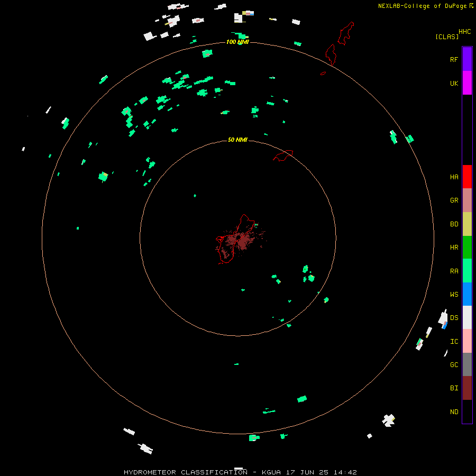The image size is (476, 476).
Task: Select the GC gray legend swatch
Action: [x=467, y=364]
